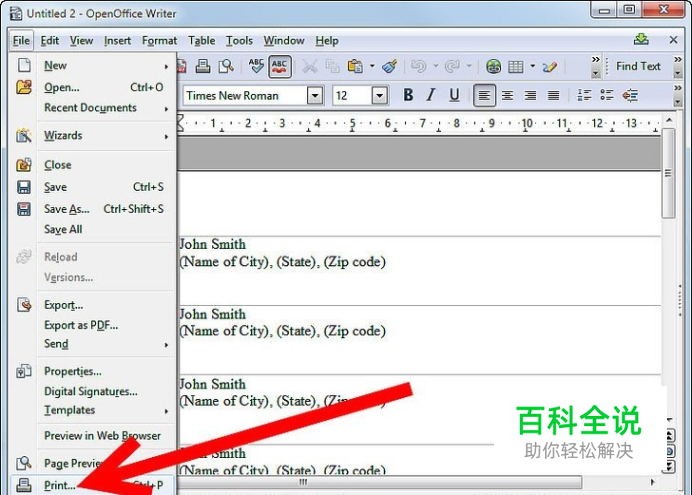Select Align Right paragraph alignment

click(530, 95)
